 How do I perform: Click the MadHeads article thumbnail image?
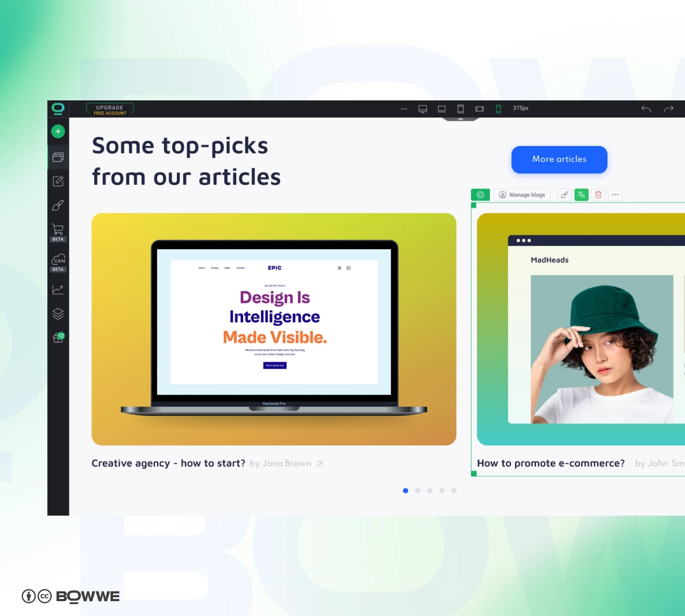point(581,329)
